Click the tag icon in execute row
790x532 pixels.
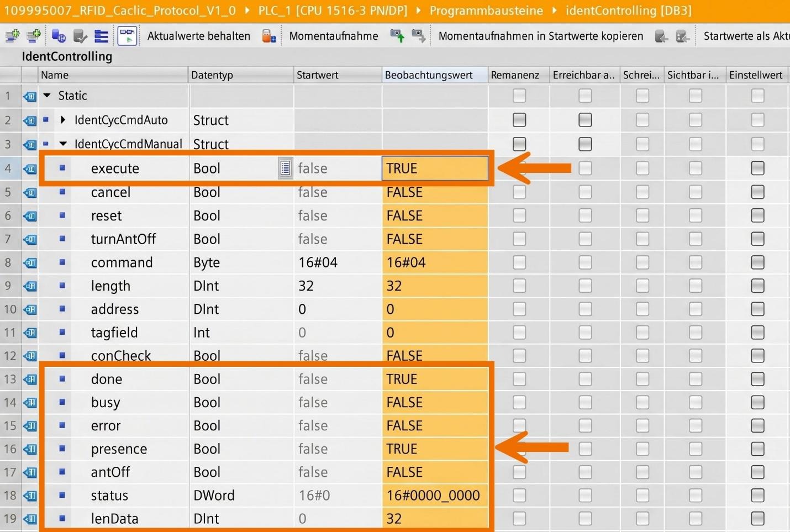pyautogui.click(x=30, y=168)
